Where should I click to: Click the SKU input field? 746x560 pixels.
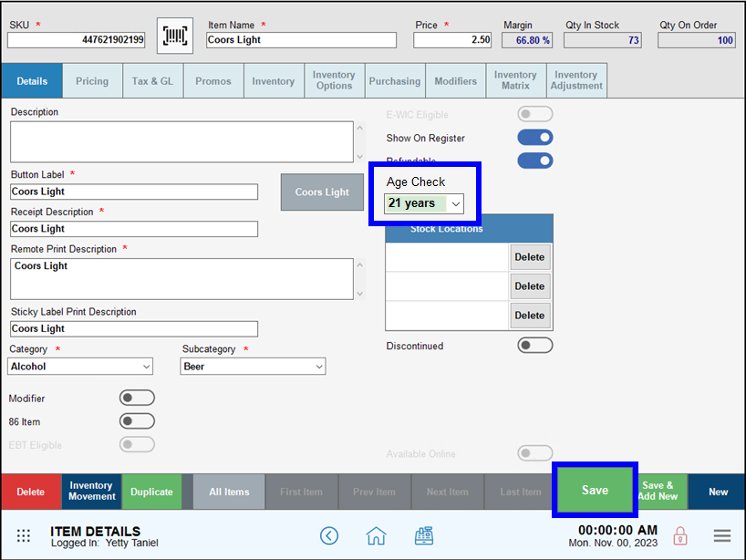(77, 40)
